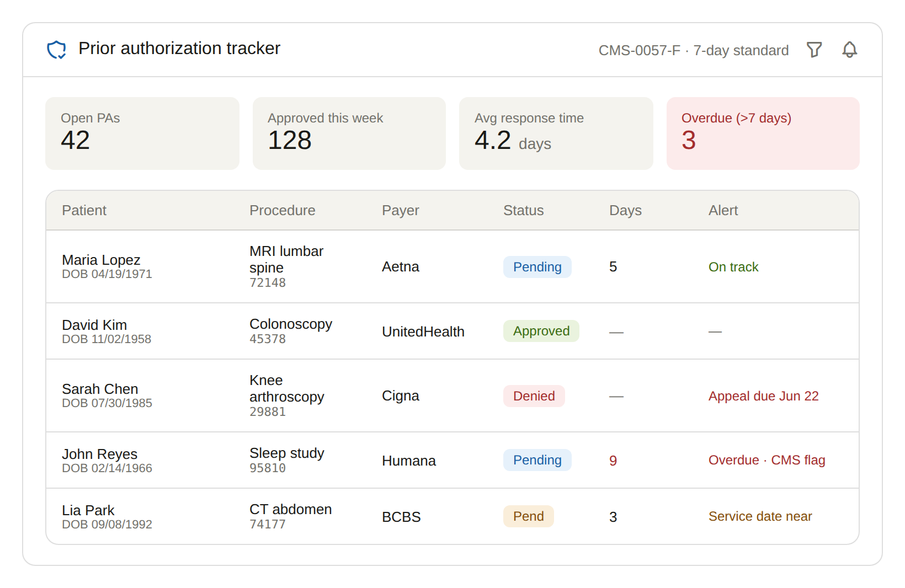
Task: Open the filter funnel icon
Action: pos(814,50)
